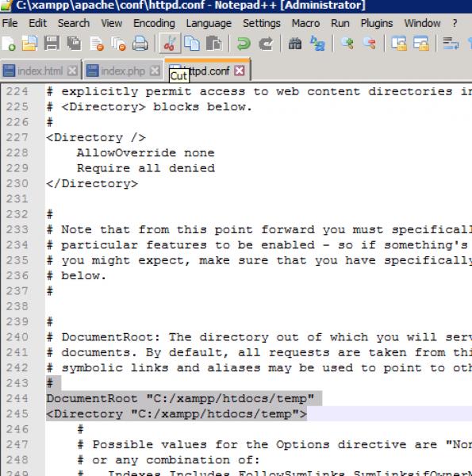Cut the selection with the scissors icon

tap(170, 44)
